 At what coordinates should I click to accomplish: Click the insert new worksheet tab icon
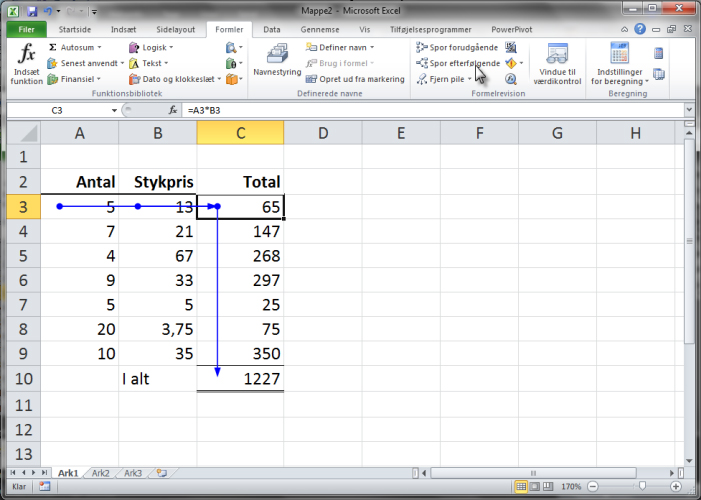coord(162,473)
